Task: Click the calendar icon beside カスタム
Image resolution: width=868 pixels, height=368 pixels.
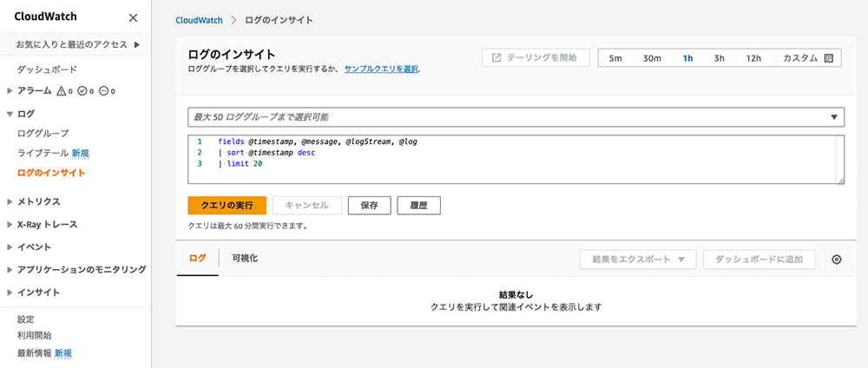Action: pyautogui.click(x=828, y=58)
